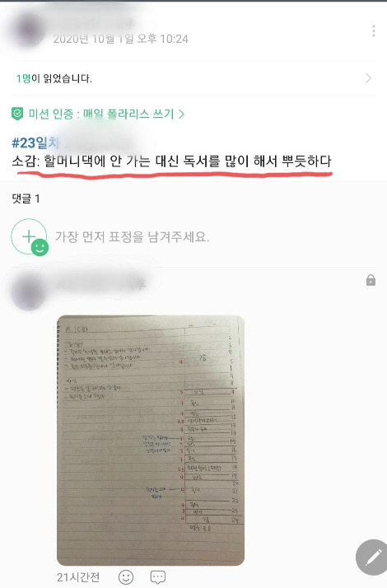Select the #23일차 hashtag
The width and height of the screenshot is (387, 588).
35,142
